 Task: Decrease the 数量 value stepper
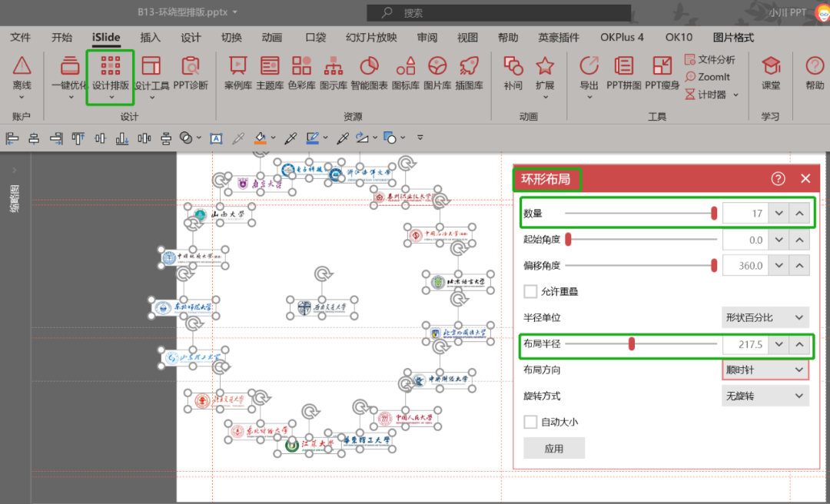779,214
